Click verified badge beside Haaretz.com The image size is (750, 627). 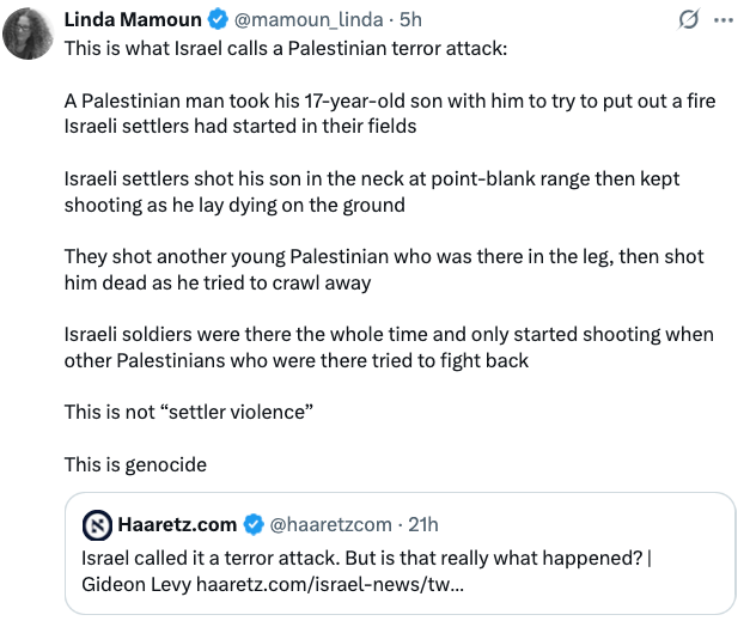pos(254,525)
